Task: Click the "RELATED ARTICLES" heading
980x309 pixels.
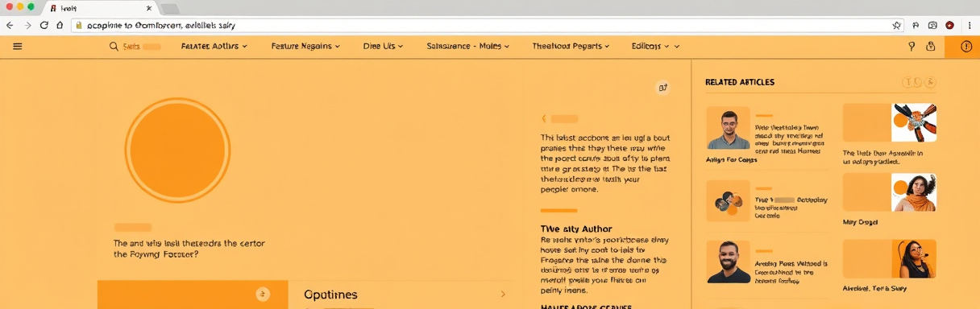Action: 740,82
